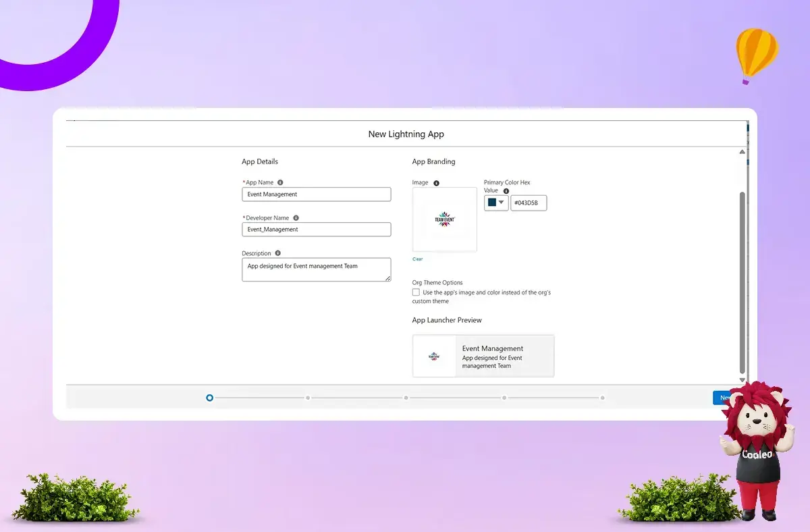Select the last progress step dot
This screenshot has height=532, width=810.
(x=603, y=398)
